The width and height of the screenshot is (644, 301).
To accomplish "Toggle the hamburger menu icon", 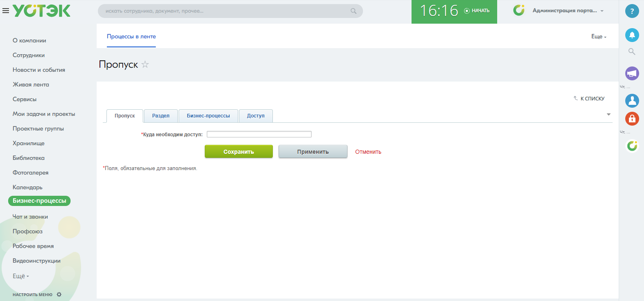I will tap(6, 11).
